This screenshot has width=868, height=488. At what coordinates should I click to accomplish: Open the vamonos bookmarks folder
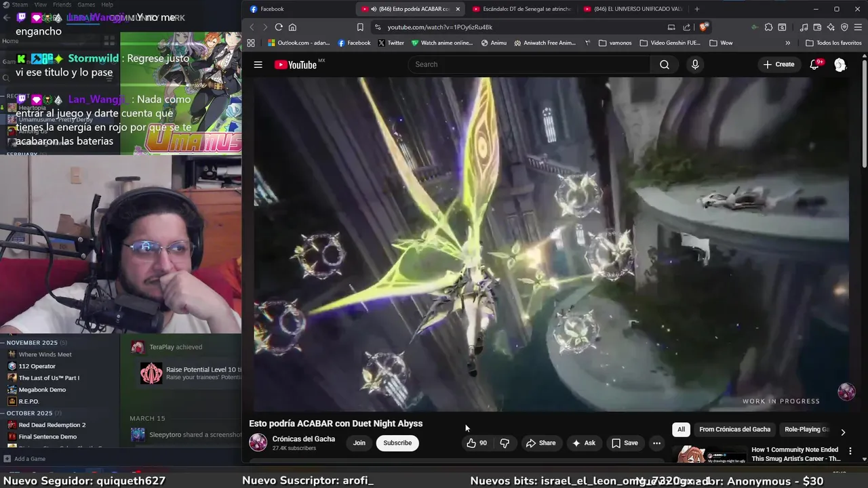615,43
